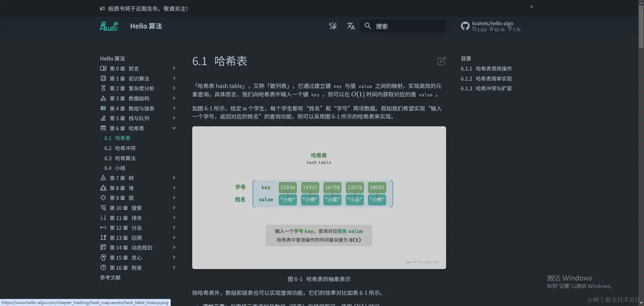This screenshot has width=644, height=306.
Task: Click the search magnifier icon
Action: pyautogui.click(x=368, y=26)
